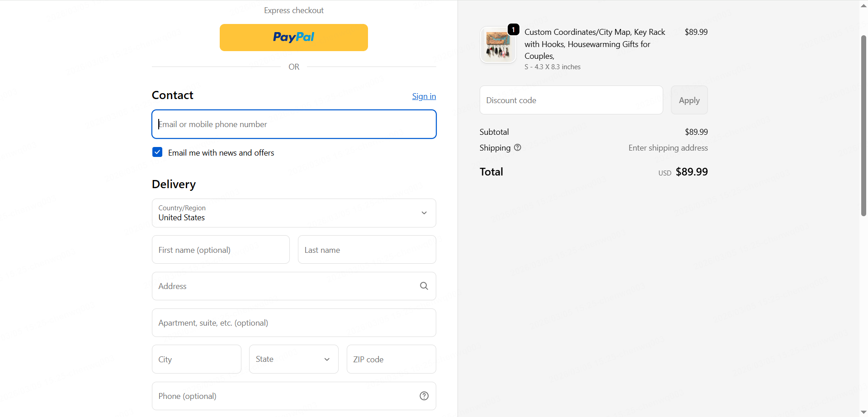Toggle 'Email me with news and offers' checkbox

pyautogui.click(x=157, y=152)
